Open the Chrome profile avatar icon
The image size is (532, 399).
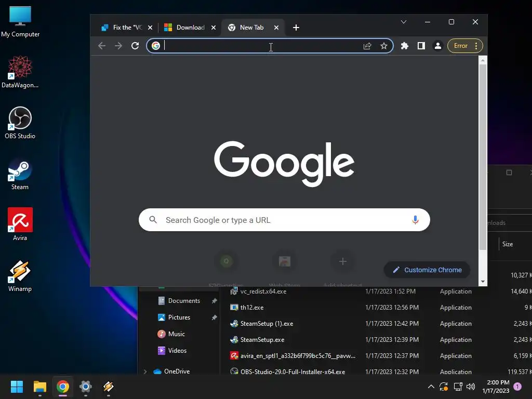[x=437, y=46]
